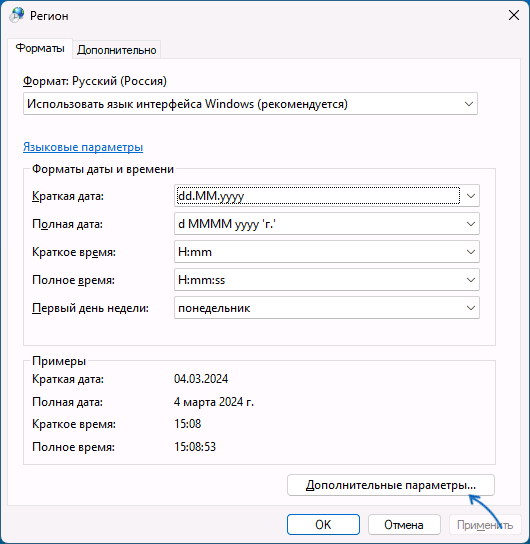
Task: Expand the Полная дата dropdown chevron
Action: (x=471, y=224)
